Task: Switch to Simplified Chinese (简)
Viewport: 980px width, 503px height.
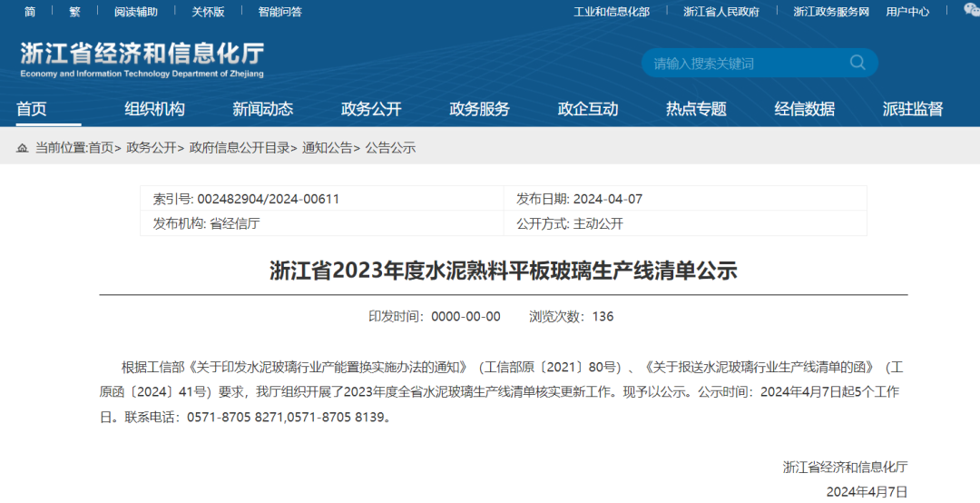Action: [x=30, y=12]
